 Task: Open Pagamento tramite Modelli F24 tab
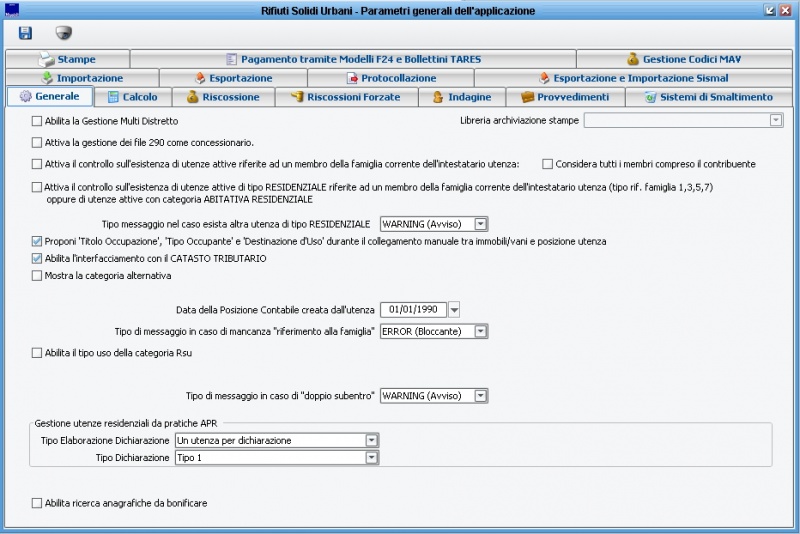353,59
